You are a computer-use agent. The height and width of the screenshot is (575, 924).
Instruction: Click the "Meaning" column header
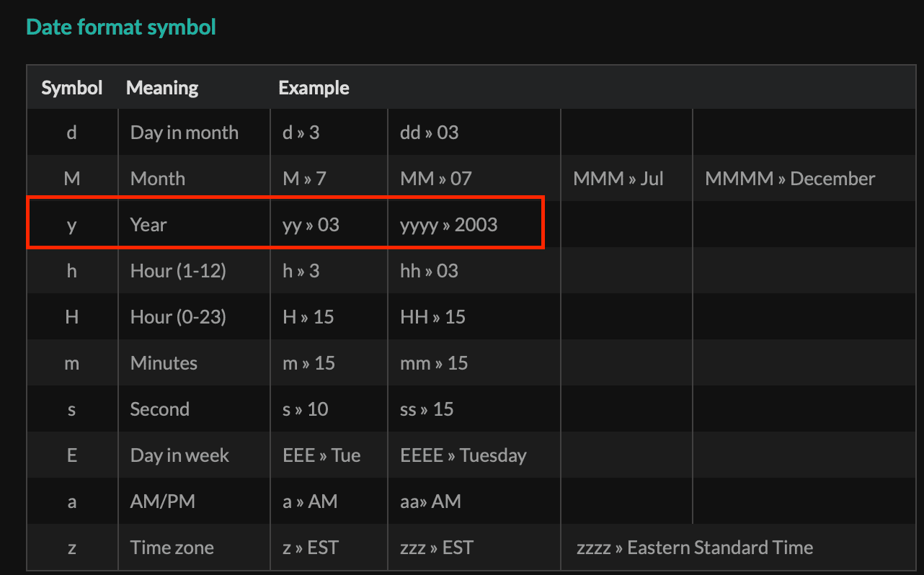[162, 88]
